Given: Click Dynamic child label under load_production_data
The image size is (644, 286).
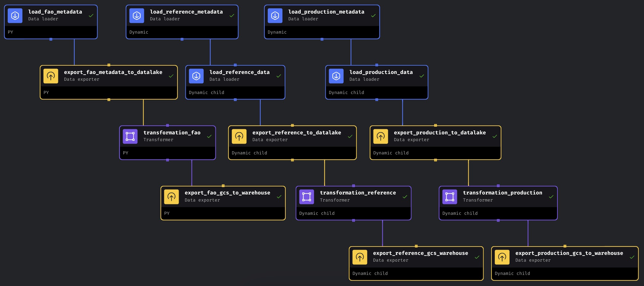Looking at the screenshot, I should point(346,92).
